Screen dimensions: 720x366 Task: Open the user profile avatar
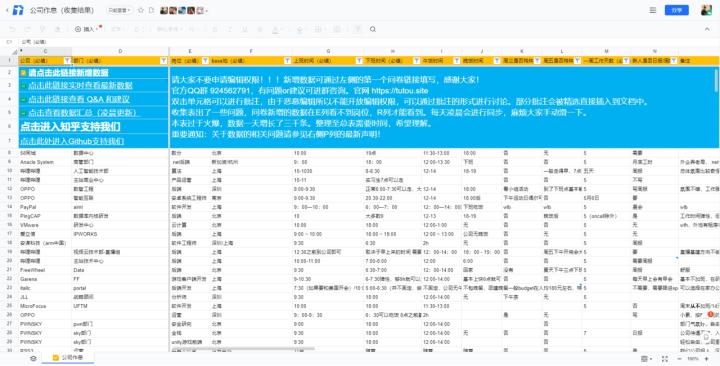[x=706, y=10]
